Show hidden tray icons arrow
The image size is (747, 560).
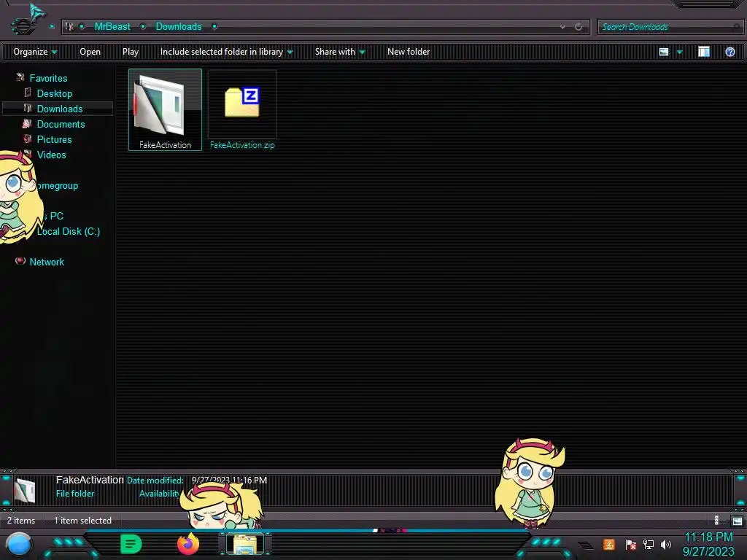pos(586,545)
